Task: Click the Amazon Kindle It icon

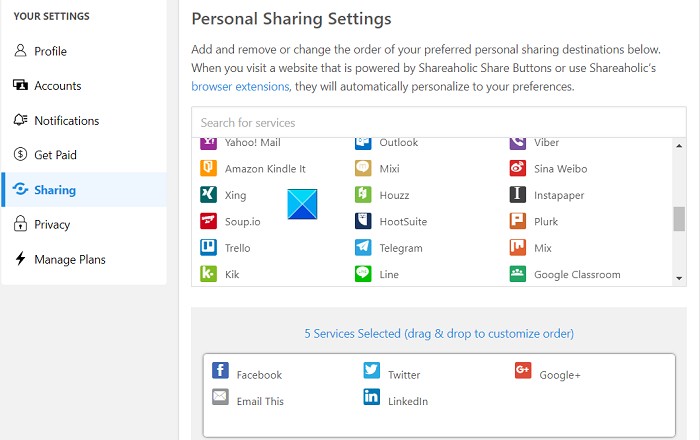Action: click(209, 168)
